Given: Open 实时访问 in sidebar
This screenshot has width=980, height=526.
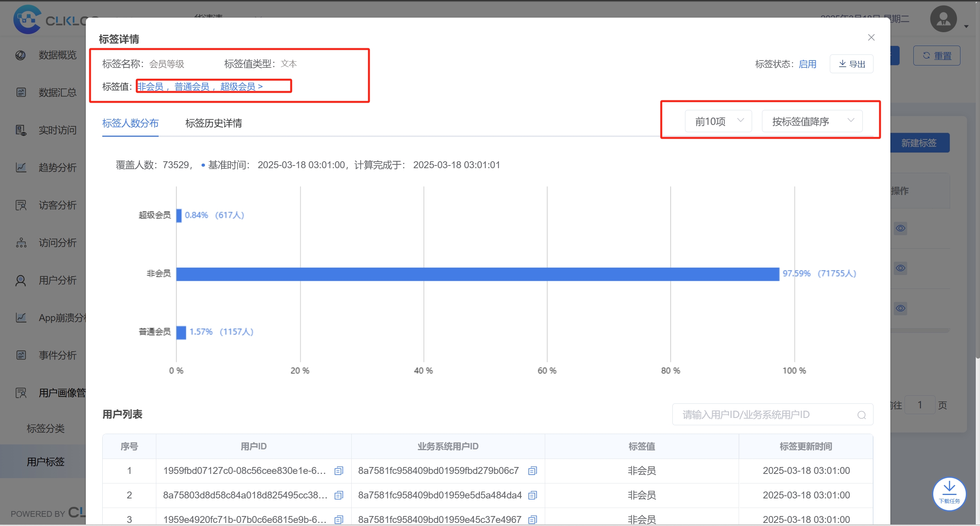Looking at the screenshot, I should coord(57,130).
